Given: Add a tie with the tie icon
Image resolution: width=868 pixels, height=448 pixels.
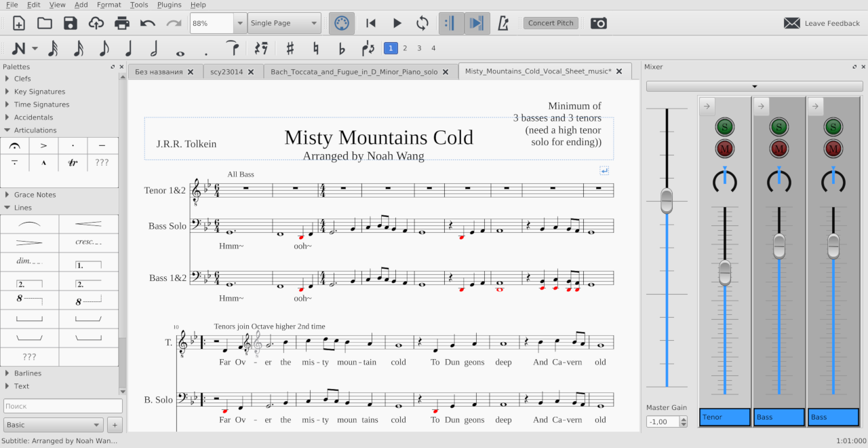Looking at the screenshot, I should point(232,48).
